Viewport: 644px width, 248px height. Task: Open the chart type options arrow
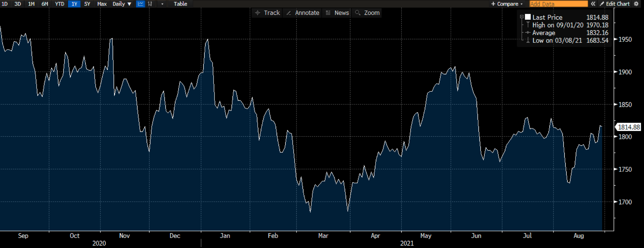click(162, 4)
